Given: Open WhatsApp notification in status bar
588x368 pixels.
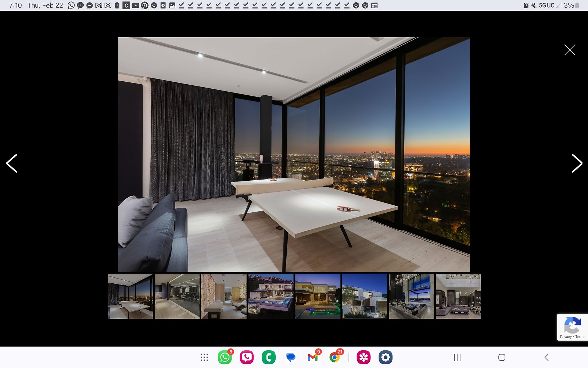Looking at the screenshot, I should (x=71, y=5).
